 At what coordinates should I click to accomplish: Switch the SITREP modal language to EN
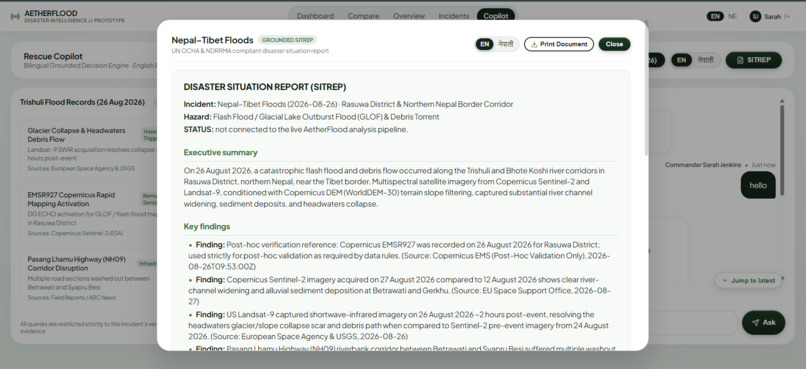click(x=484, y=44)
